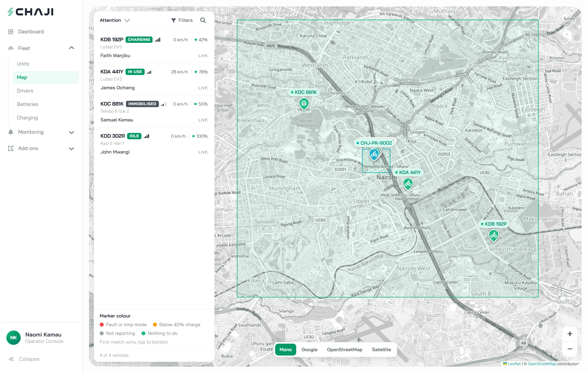Viewport: 588px width, 373px height.
Task: Click the KDC 881K map label
Action: click(304, 92)
